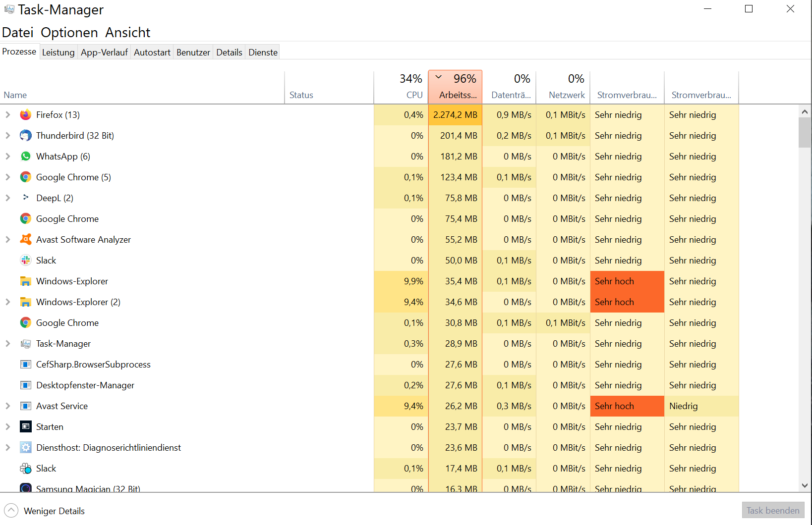Click the scrollbar down arrow
The height and width of the screenshot is (525, 812).
tap(805, 486)
